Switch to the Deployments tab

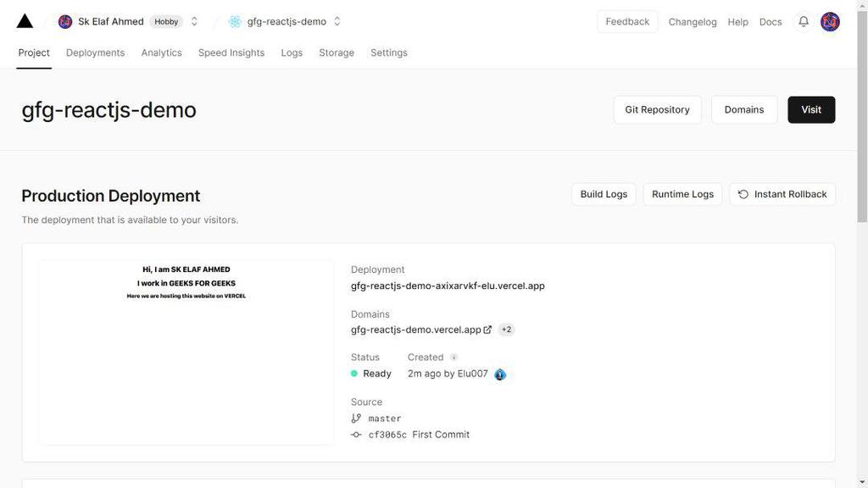pos(95,53)
